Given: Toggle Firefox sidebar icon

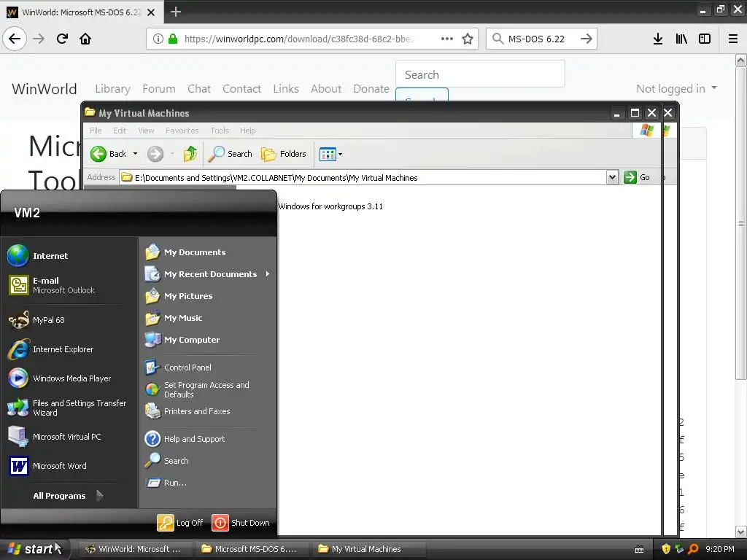Looking at the screenshot, I should tap(705, 39).
